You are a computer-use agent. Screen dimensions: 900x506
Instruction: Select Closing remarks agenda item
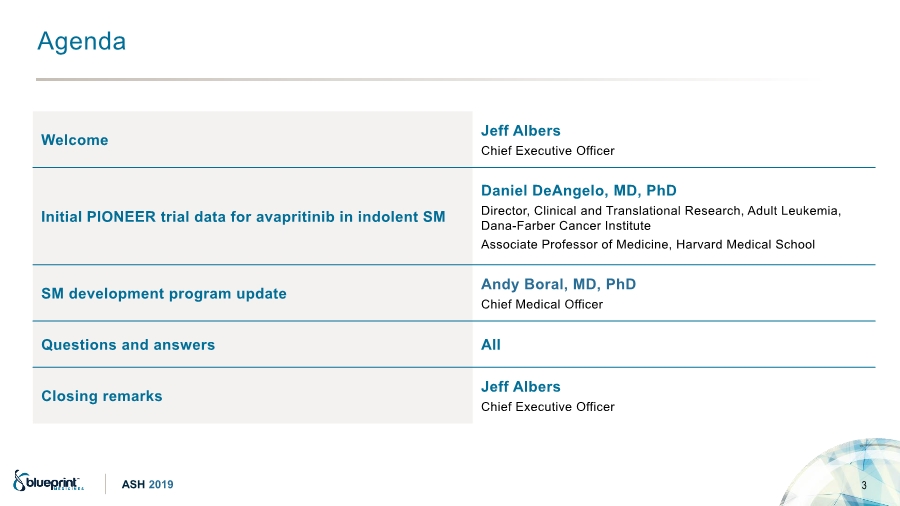[101, 396]
